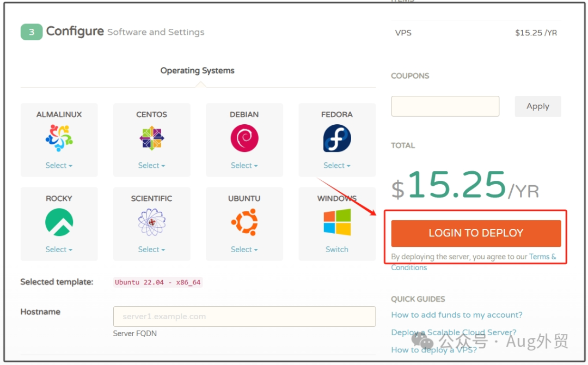Click the CentOS logo icon
Viewport: 588px width, 365px height.
point(151,138)
